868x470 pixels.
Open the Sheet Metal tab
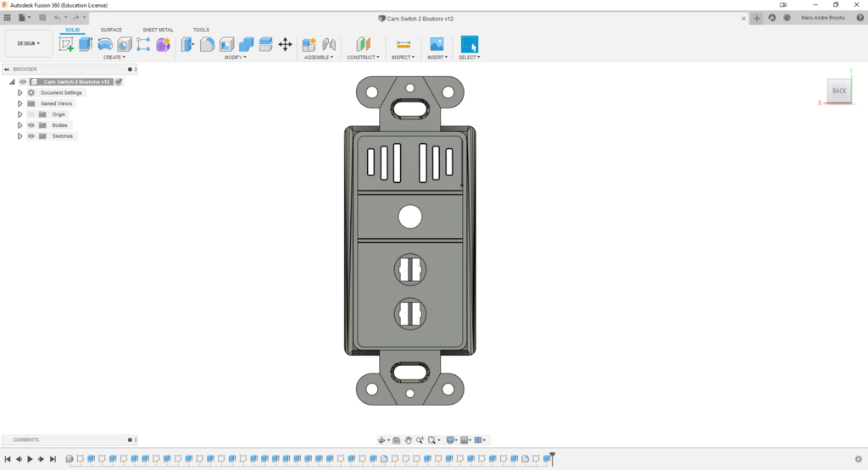pyautogui.click(x=158, y=30)
